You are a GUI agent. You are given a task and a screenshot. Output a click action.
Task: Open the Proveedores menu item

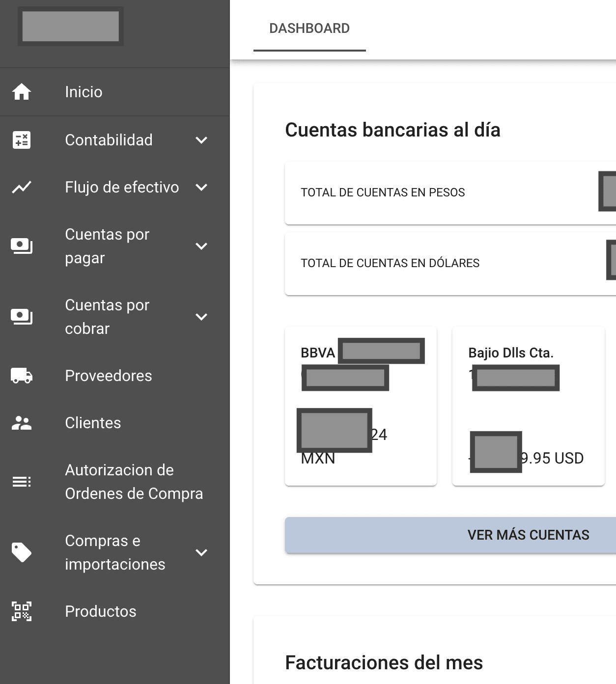(x=109, y=376)
